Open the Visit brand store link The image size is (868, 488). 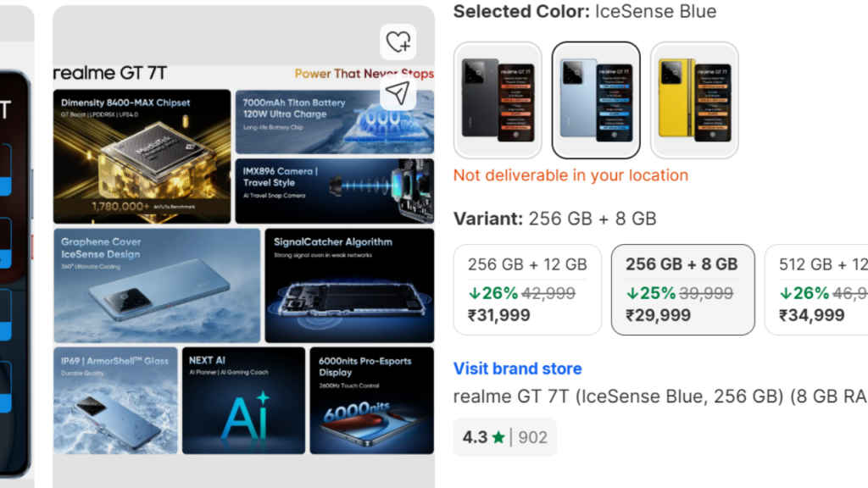coord(517,369)
